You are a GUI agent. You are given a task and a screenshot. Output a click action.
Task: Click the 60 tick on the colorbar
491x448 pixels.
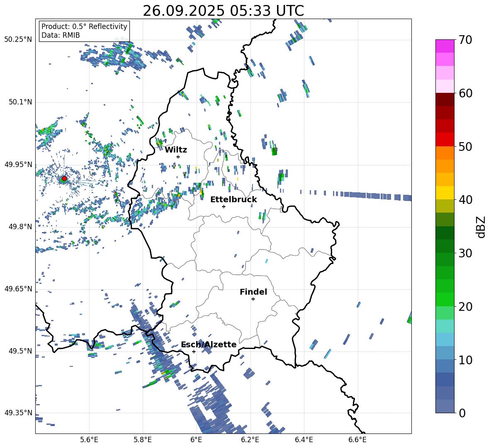pyautogui.click(x=465, y=93)
